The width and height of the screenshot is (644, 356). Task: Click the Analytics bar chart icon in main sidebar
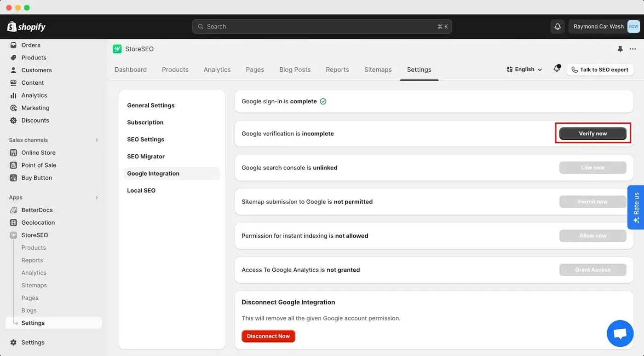pos(13,95)
